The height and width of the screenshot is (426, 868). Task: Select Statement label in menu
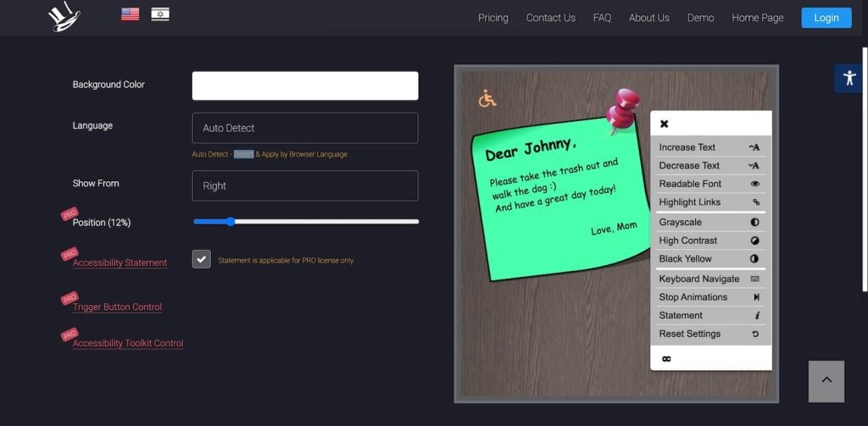point(681,315)
